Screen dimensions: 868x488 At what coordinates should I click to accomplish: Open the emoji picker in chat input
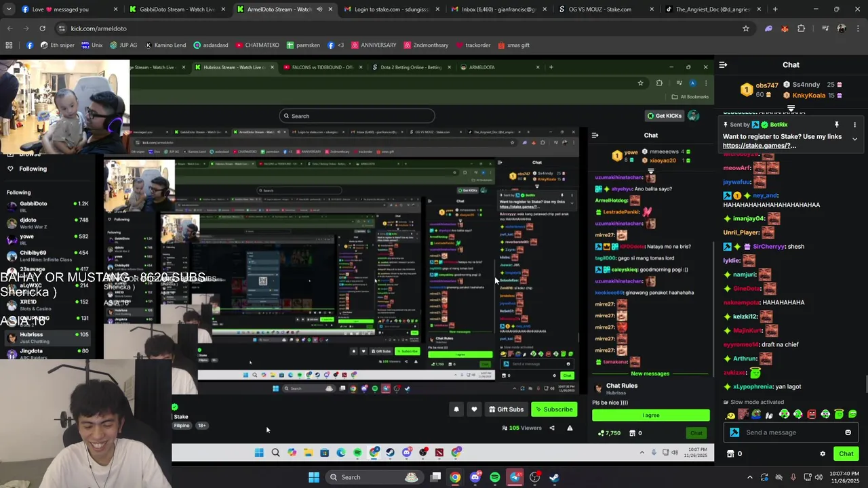pyautogui.click(x=848, y=432)
